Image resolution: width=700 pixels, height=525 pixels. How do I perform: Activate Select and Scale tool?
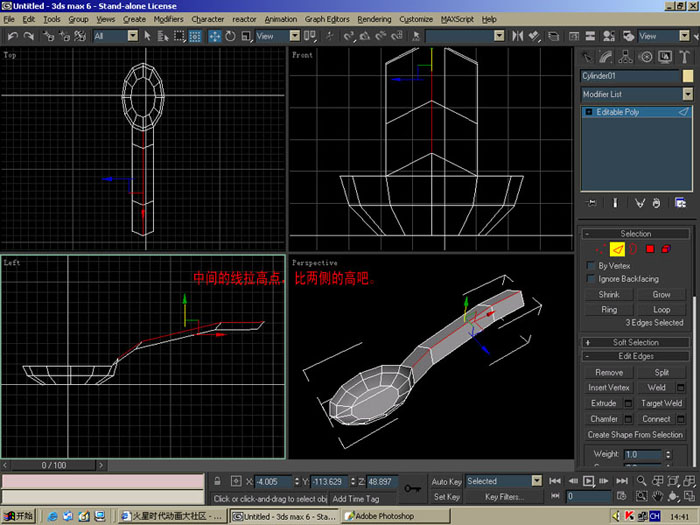[246, 36]
